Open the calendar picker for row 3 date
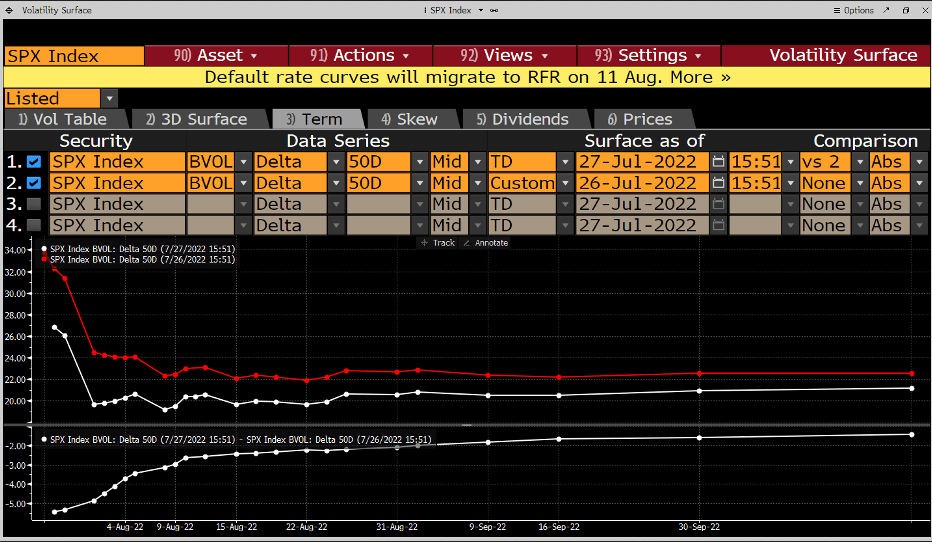Image resolution: width=932 pixels, height=542 pixels. (x=719, y=204)
